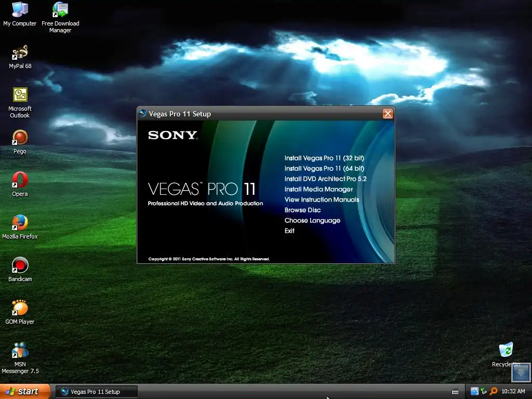This screenshot has width=532, height=399.
Task: Click the blue Free Download Manager tray icon
Action: [474, 391]
